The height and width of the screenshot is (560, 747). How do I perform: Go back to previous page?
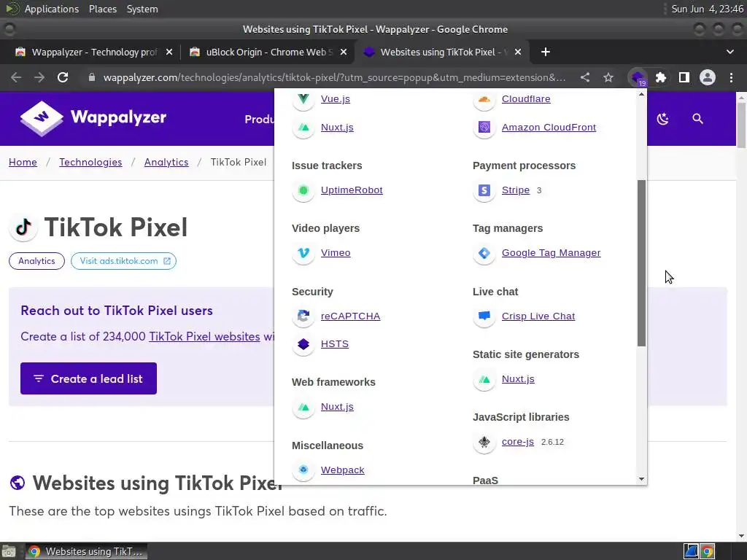click(x=16, y=77)
